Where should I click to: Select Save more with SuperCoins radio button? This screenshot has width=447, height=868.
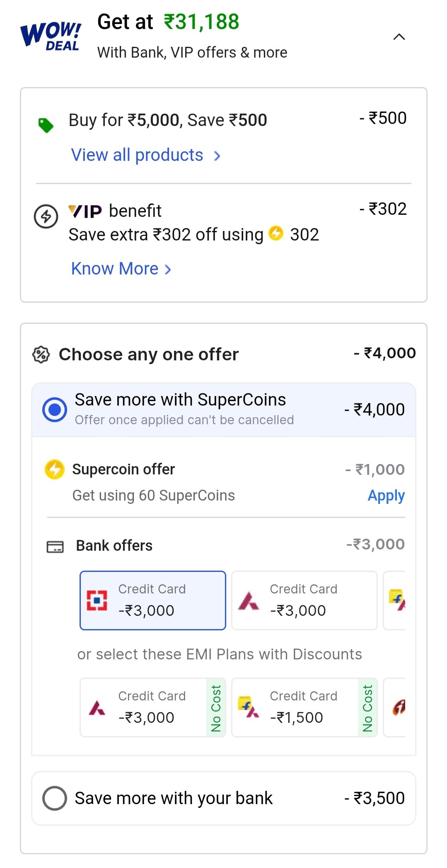[x=55, y=410]
